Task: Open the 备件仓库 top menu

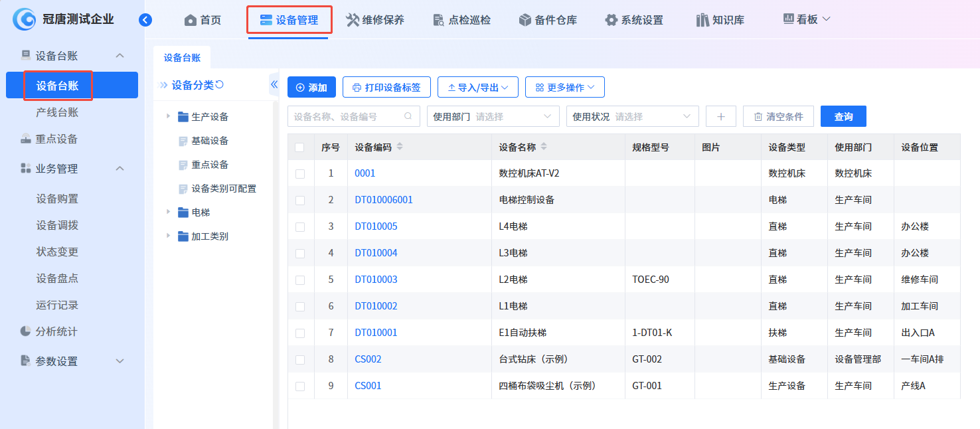Action: point(548,20)
